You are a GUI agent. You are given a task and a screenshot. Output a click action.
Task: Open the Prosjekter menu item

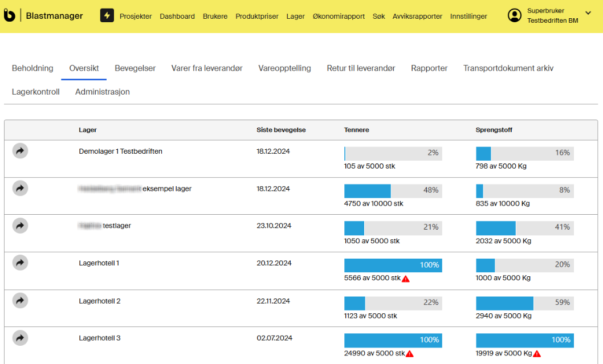(136, 17)
